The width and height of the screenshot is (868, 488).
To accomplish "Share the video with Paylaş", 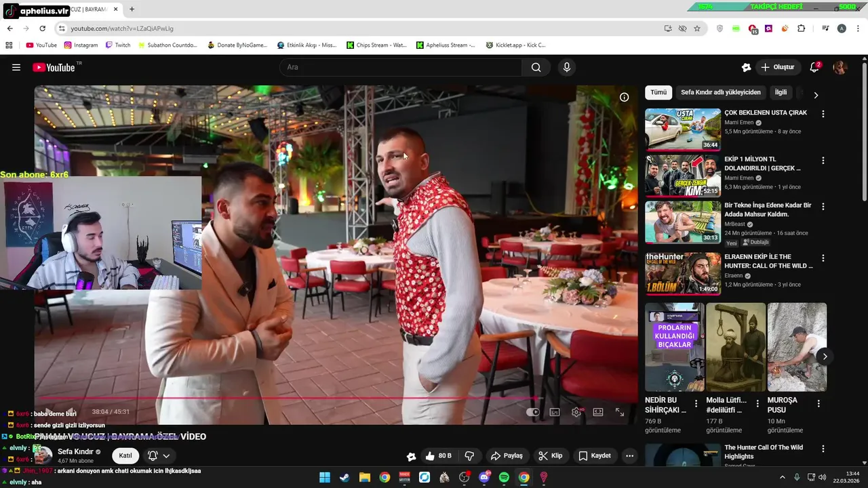I will (x=507, y=456).
